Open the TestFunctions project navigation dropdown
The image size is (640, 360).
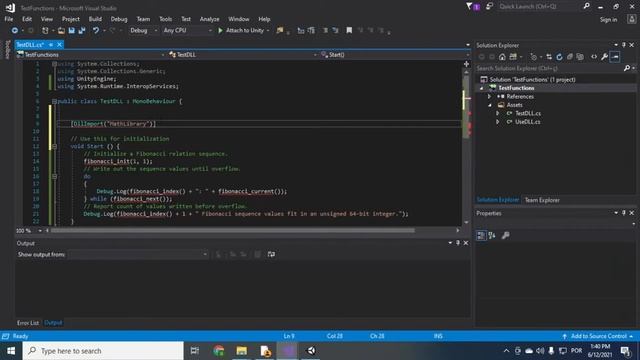point(163,55)
